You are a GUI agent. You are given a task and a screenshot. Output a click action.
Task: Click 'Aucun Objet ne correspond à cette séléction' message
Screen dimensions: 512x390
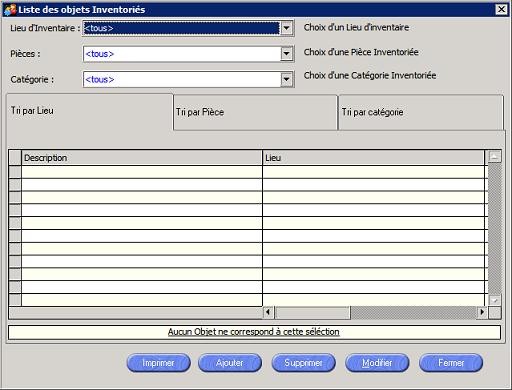[254, 332]
